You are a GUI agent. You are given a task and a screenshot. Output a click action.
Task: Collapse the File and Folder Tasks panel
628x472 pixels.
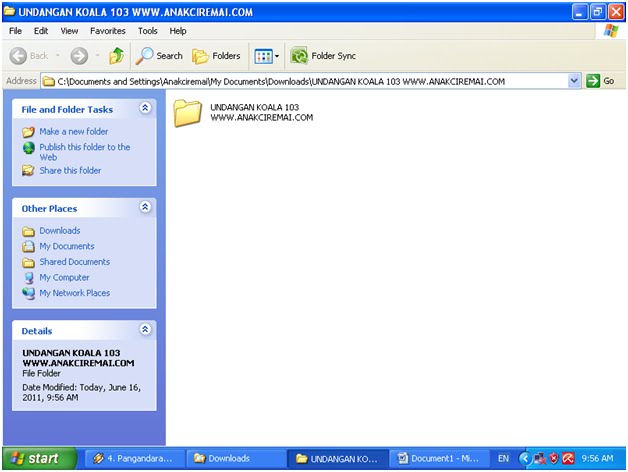[145, 107]
